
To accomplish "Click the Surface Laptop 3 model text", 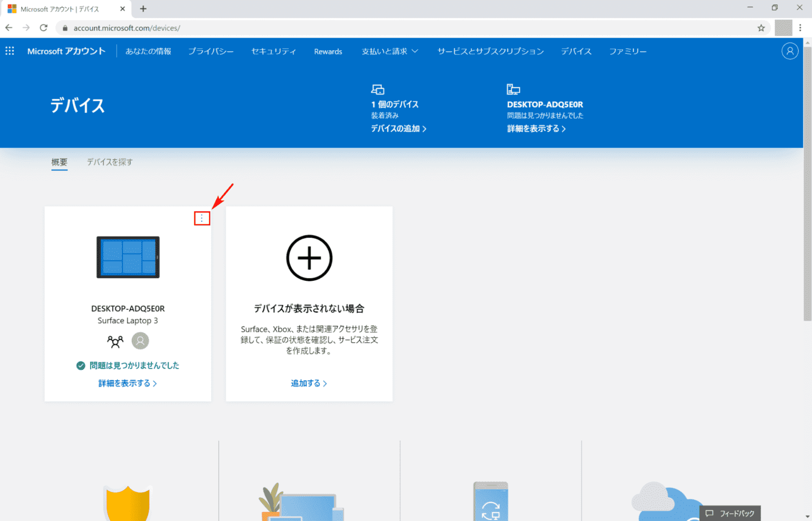I will [x=128, y=320].
